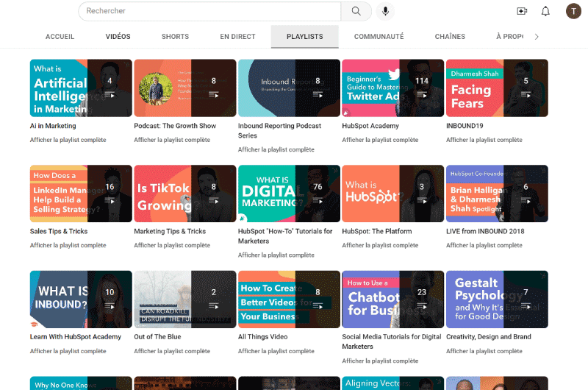
Task: Afficher la playlist complète under INBOUND19
Action: tap(484, 140)
